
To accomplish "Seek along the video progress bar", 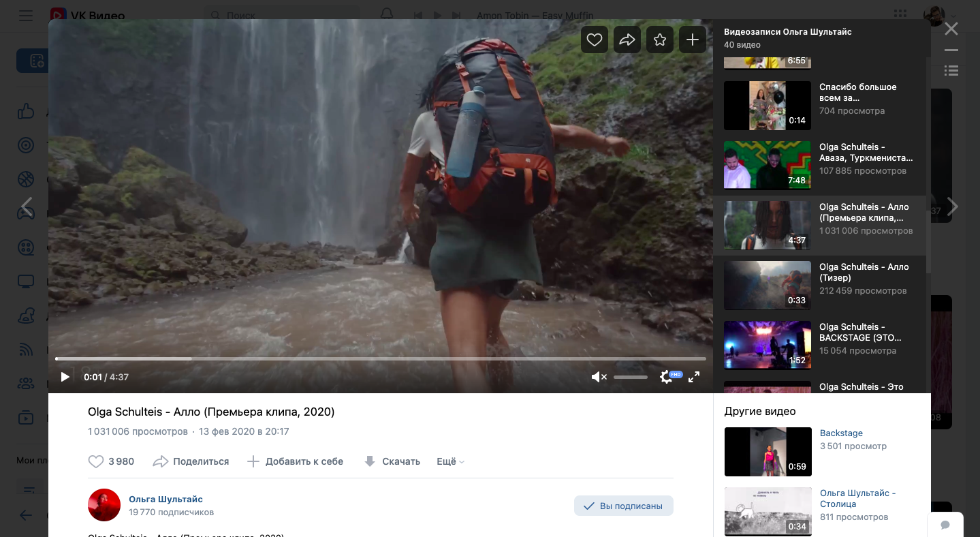I will tap(381, 358).
